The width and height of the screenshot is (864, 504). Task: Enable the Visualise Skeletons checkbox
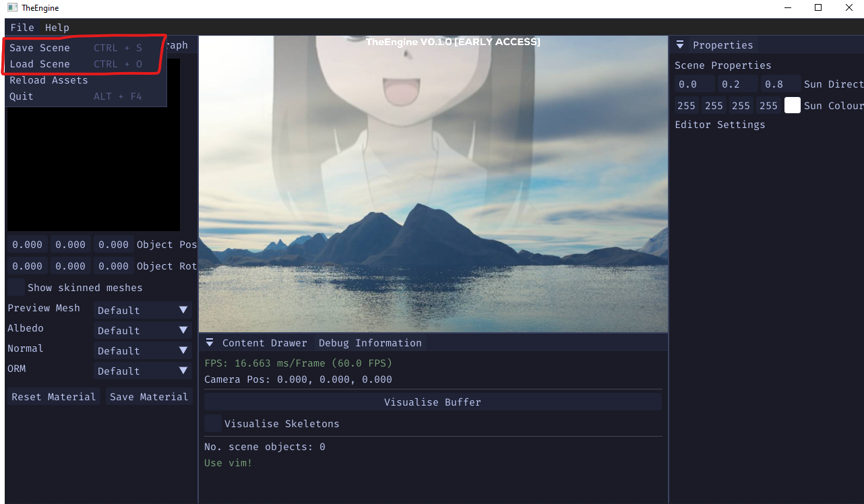tap(213, 423)
